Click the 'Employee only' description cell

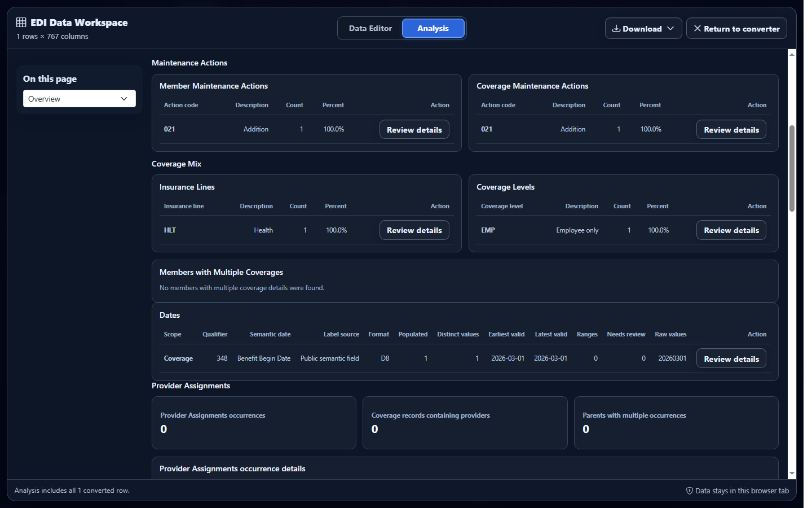pyautogui.click(x=577, y=230)
